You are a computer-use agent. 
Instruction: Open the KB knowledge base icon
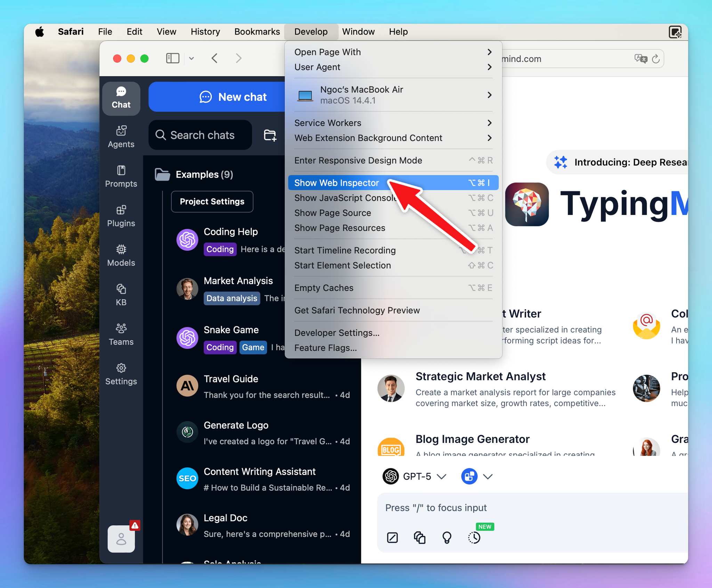121,295
